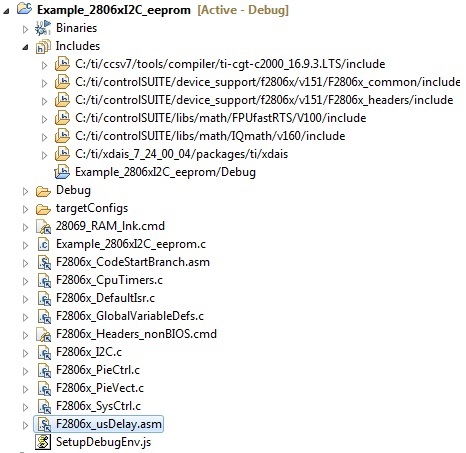The height and width of the screenshot is (453, 466).
Task: Expand the IQmath v160 include path
Action: point(44,137)
